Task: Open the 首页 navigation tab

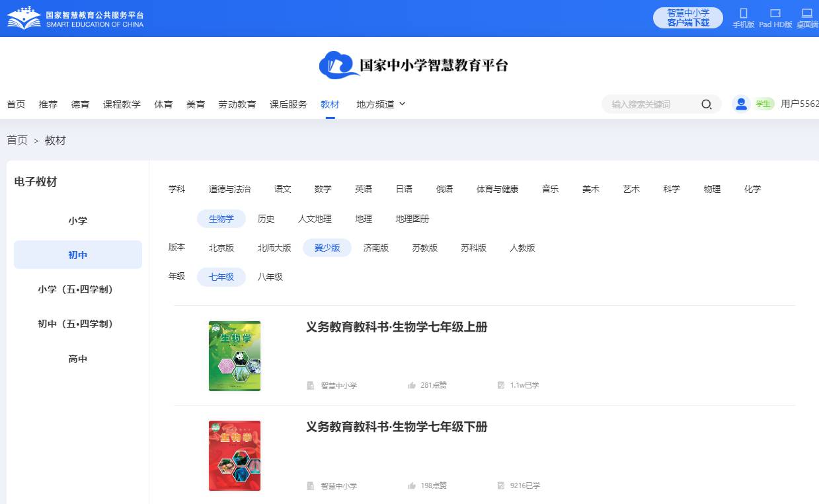Action: (16, 104)
